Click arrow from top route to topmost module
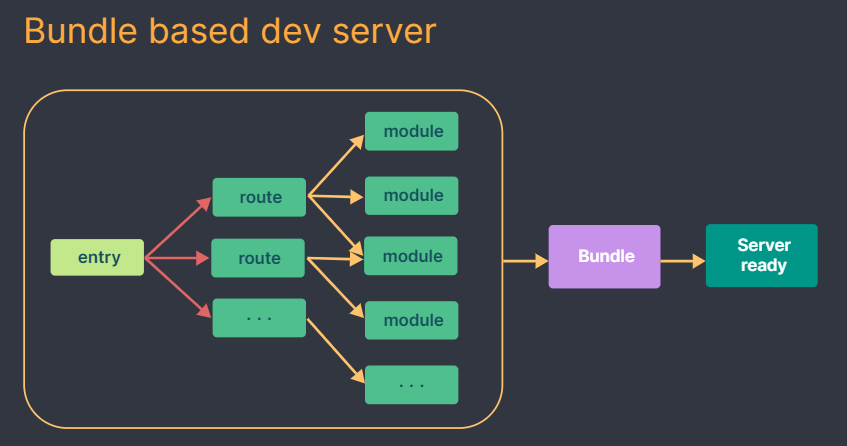Image resolution: width=847 pixels, height=446 pixels. (336, 164)
